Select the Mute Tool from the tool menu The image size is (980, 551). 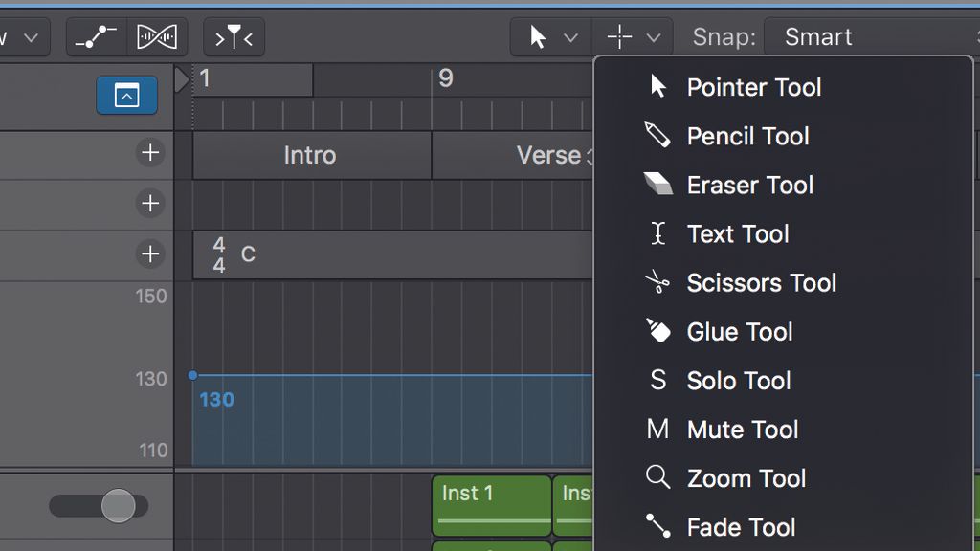tap(743, 429)
